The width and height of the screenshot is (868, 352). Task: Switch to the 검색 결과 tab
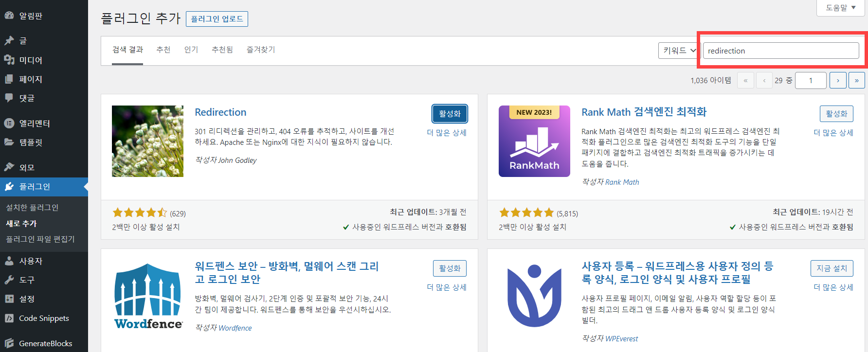point(127,50)
